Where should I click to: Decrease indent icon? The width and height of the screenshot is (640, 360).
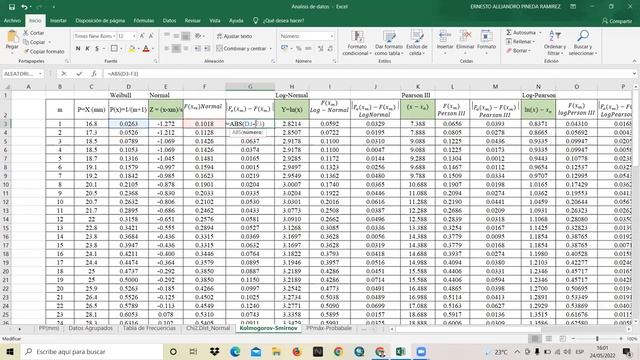pyautogui.click(x=198, y=48)
